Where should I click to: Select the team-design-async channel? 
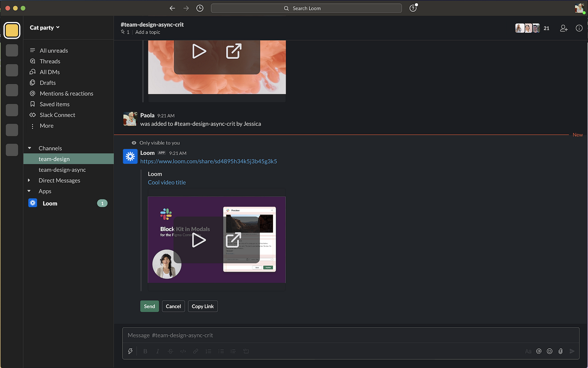(x=62, y=170)
